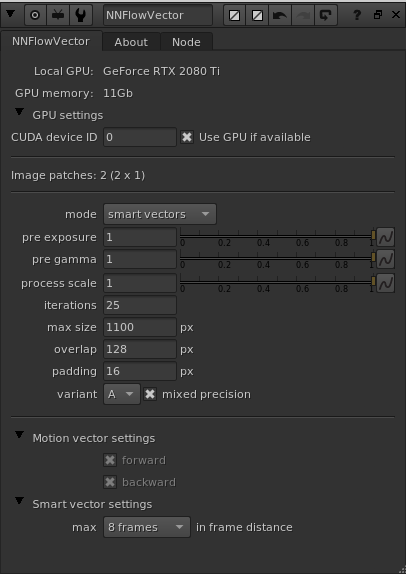Screen dimensions: 406x574
Task: Click the undo arrow icon
Action: point(280,15)
